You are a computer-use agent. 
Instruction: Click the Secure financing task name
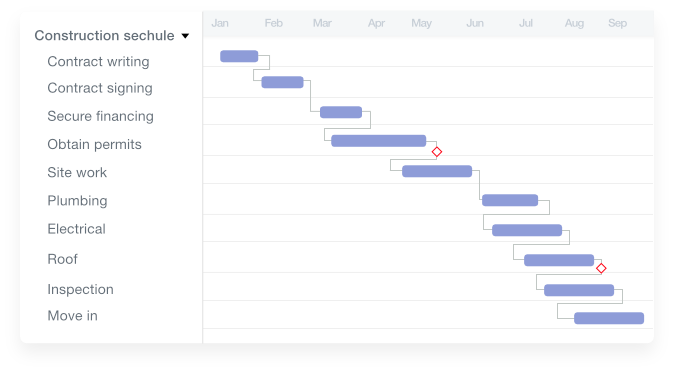100,116
